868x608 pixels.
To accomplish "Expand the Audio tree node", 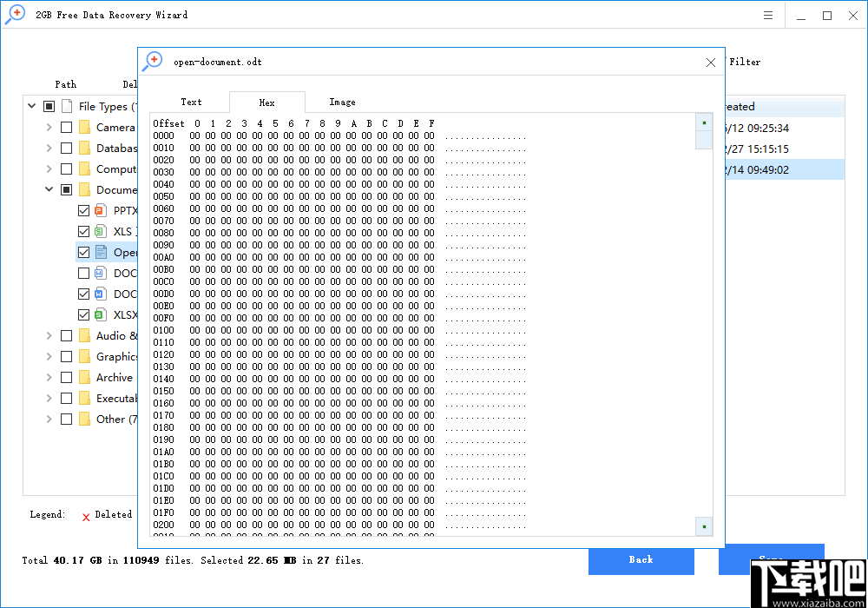I will point(49,335).
